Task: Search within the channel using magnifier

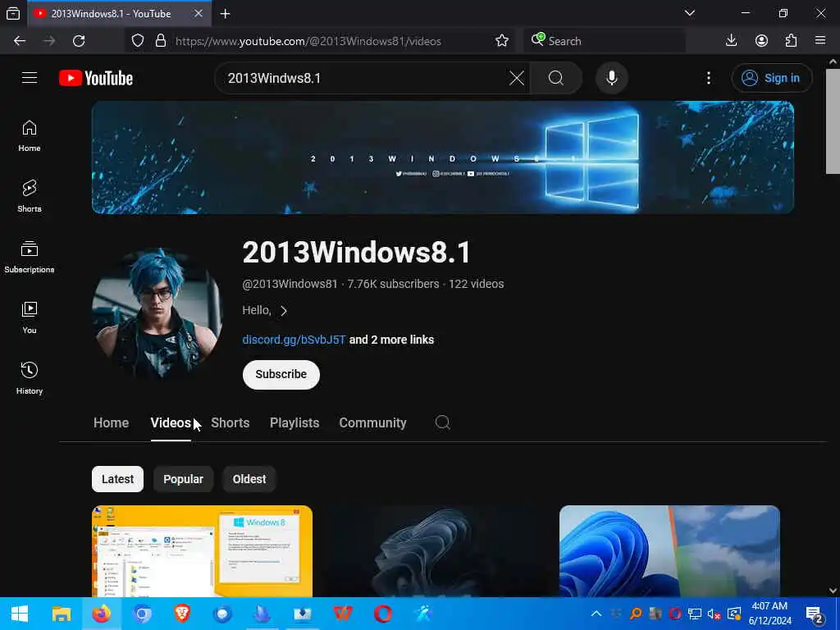Action: coord(442,422)
